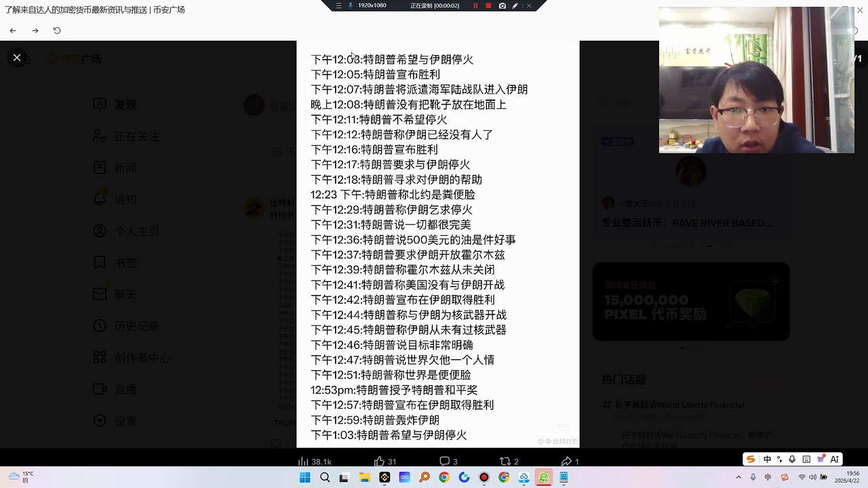Click the image line 下午12:59:特朗普轰炸伊朗

pyautogui.click(x=375, y=420)
